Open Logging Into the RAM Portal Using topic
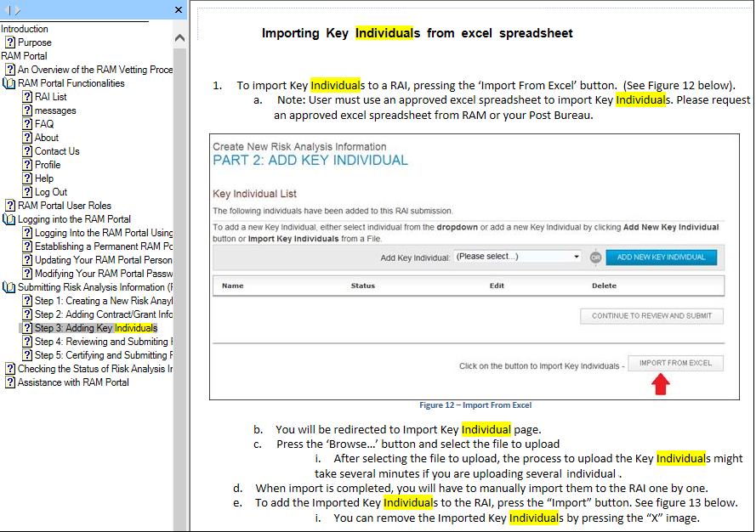The width and height of the screenshot is (756, 532). point(104,233)
